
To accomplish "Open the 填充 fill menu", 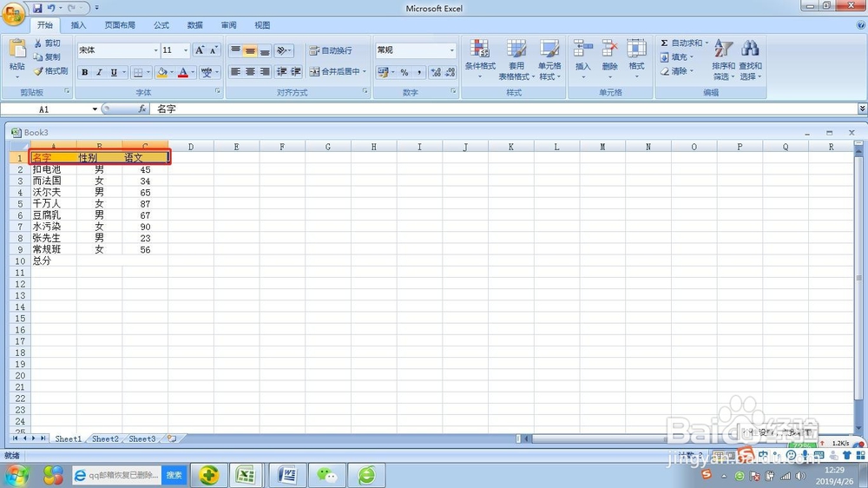I will 676,56.
